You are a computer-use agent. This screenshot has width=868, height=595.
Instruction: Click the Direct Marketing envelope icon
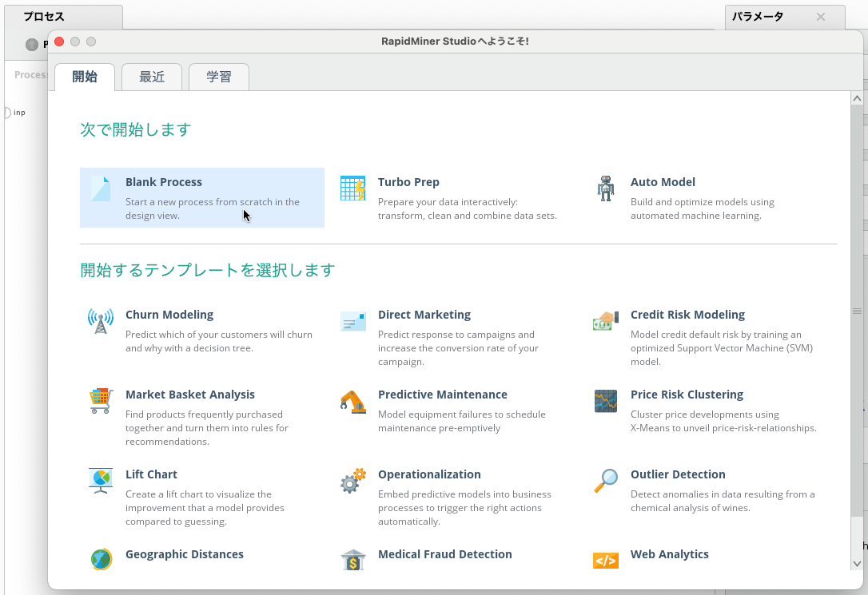click(x=353, y=321)
